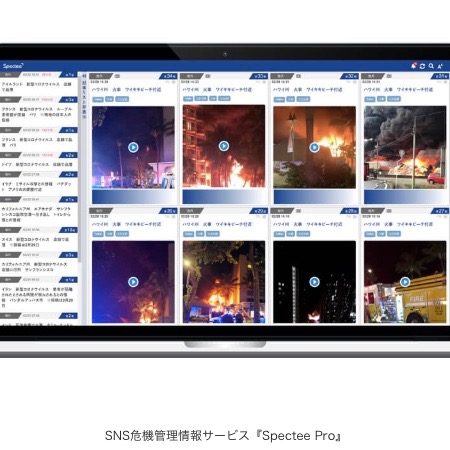Play the burning red building video
This screenshot has width=450, height=450.
point(224,146)
